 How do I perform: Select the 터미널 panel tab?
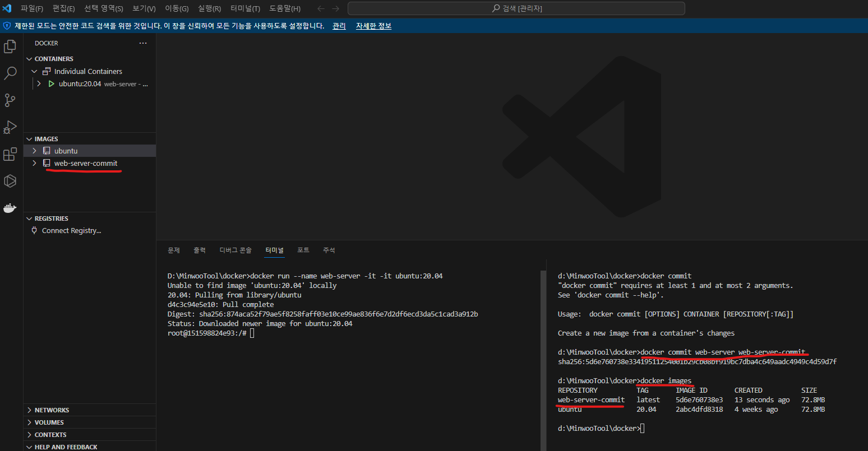point(275,250)
